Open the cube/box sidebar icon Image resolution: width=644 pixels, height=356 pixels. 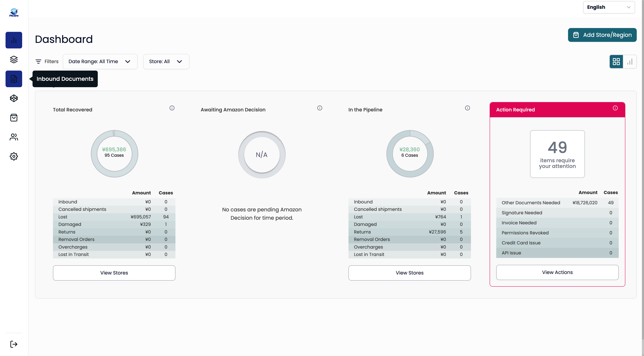coord(14,98)
